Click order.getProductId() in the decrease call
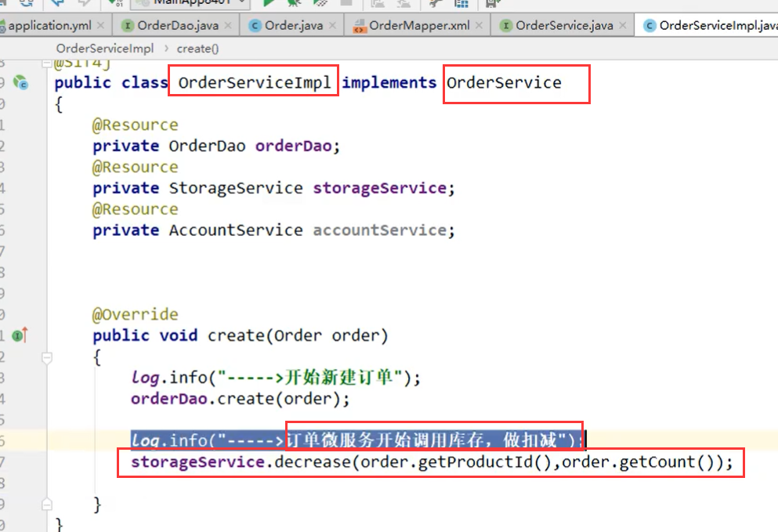The width and height of the screenshot is (778, 532). click(456, 462)
